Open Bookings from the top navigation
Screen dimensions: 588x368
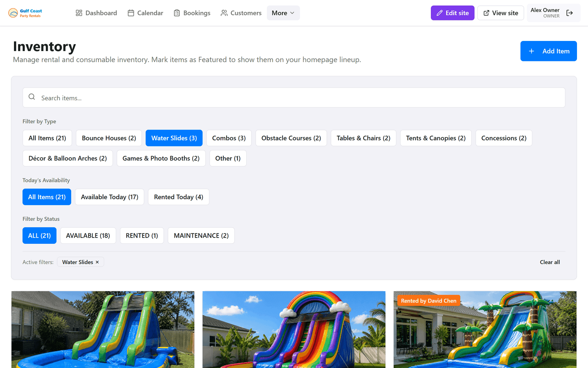192,13
